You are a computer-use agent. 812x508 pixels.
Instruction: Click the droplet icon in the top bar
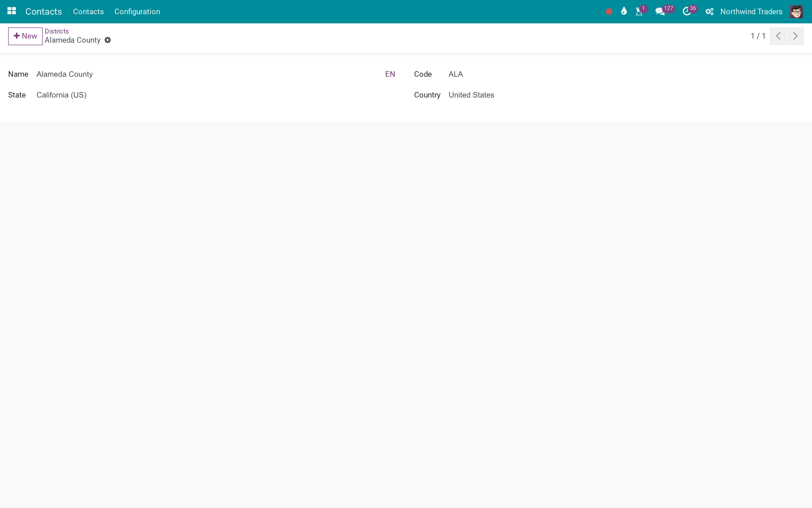click(x=624, y=11)
